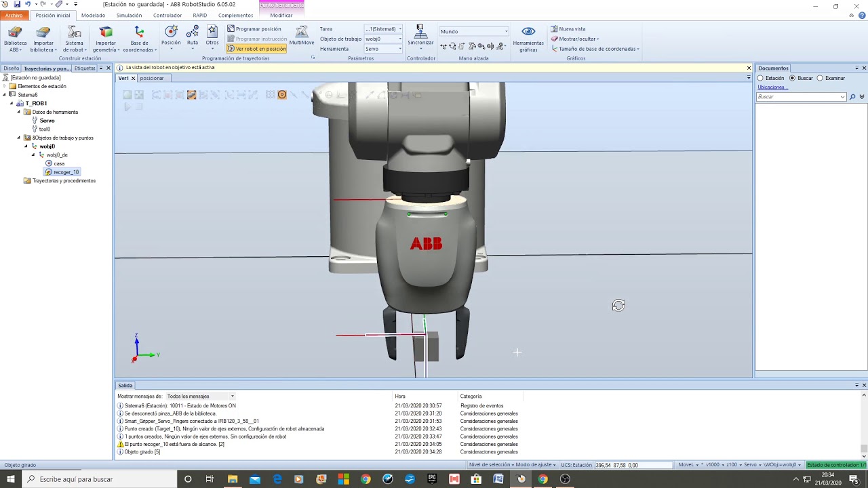Click the Task View taskbar icon

[210, 479]
